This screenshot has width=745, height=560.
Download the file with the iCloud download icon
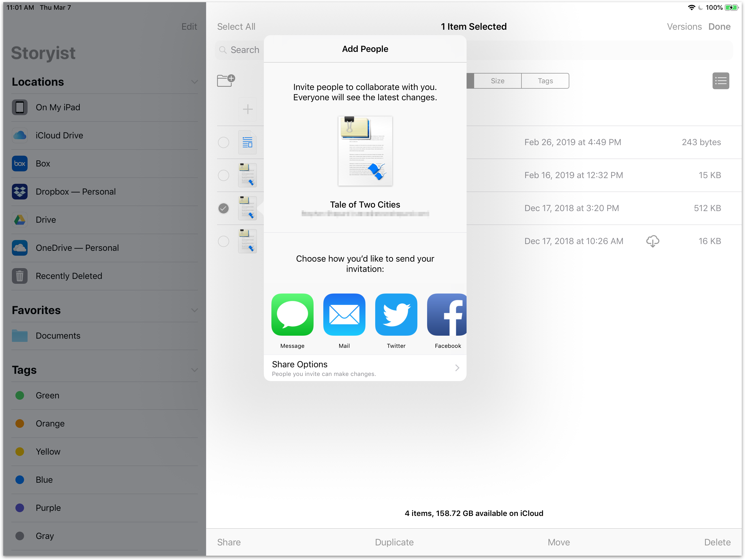[x=653, y=241]
